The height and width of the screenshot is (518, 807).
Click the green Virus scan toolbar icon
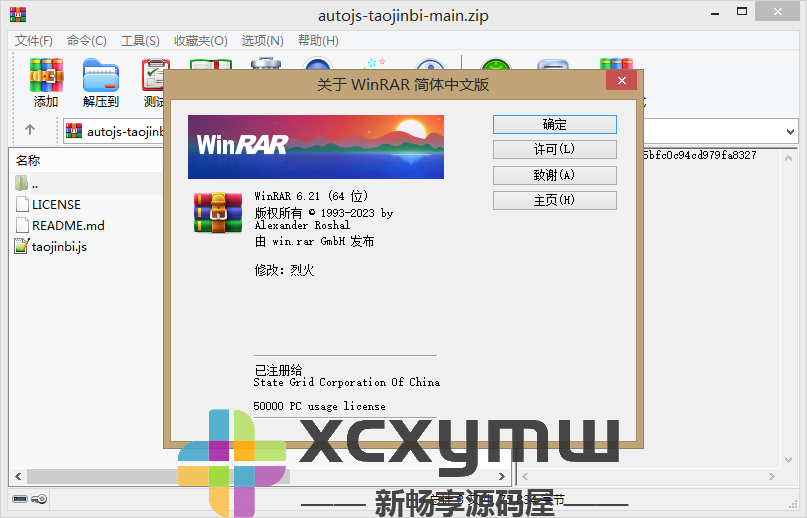pos(496,64)
